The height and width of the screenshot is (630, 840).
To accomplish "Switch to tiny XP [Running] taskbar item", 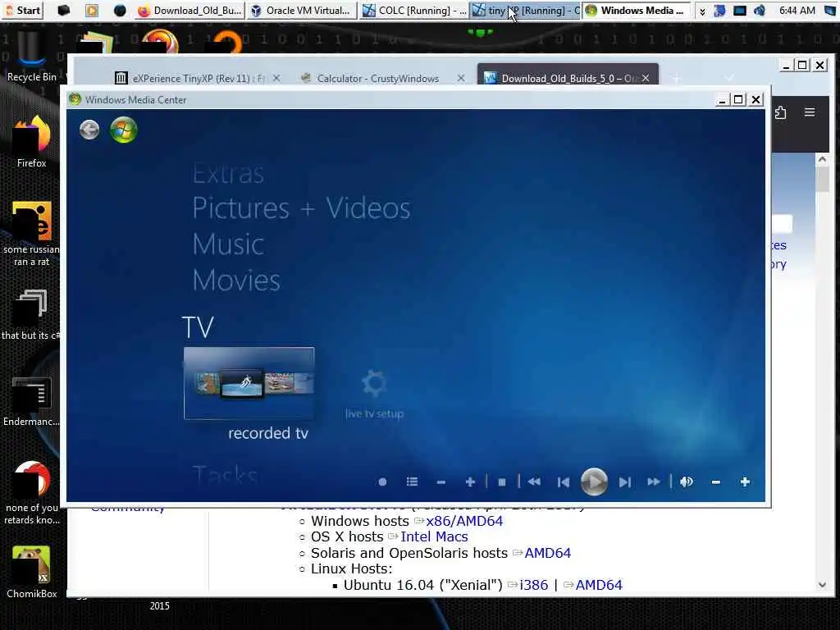I will (526, 10).
